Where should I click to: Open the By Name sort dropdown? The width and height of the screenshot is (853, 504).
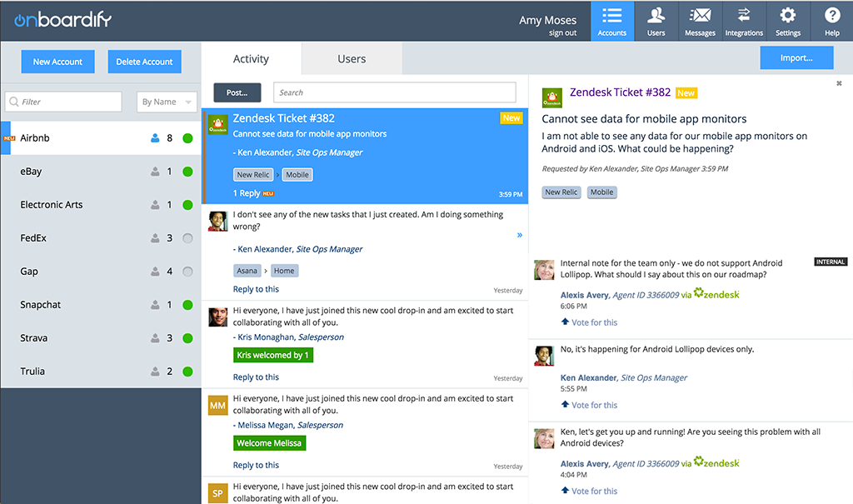(166, 102)
